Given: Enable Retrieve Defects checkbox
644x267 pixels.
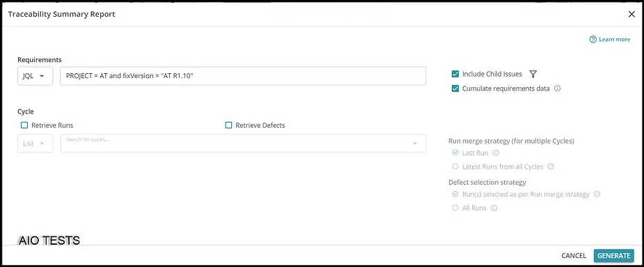Looking at the screenshot, I should click(x=228, y=125).
